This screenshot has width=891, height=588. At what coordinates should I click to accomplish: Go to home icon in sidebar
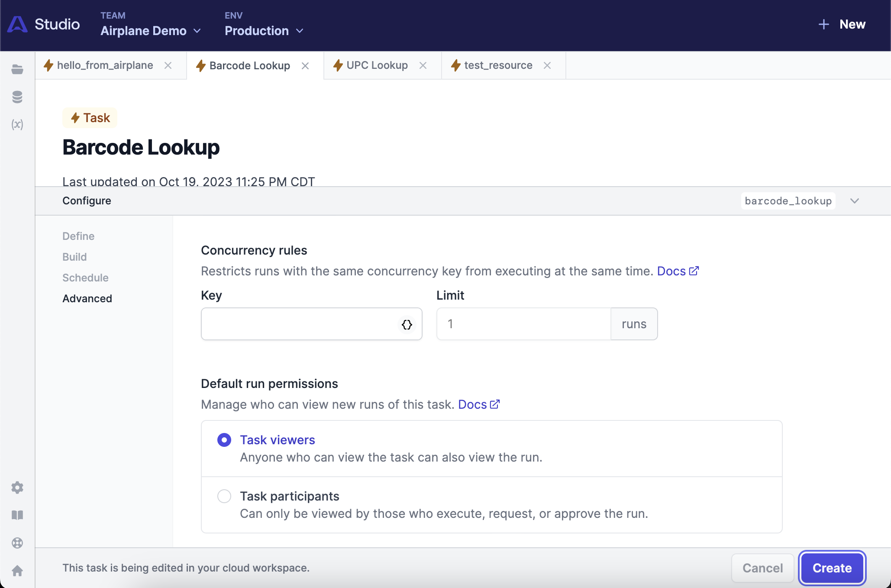[x=17, y=571]
